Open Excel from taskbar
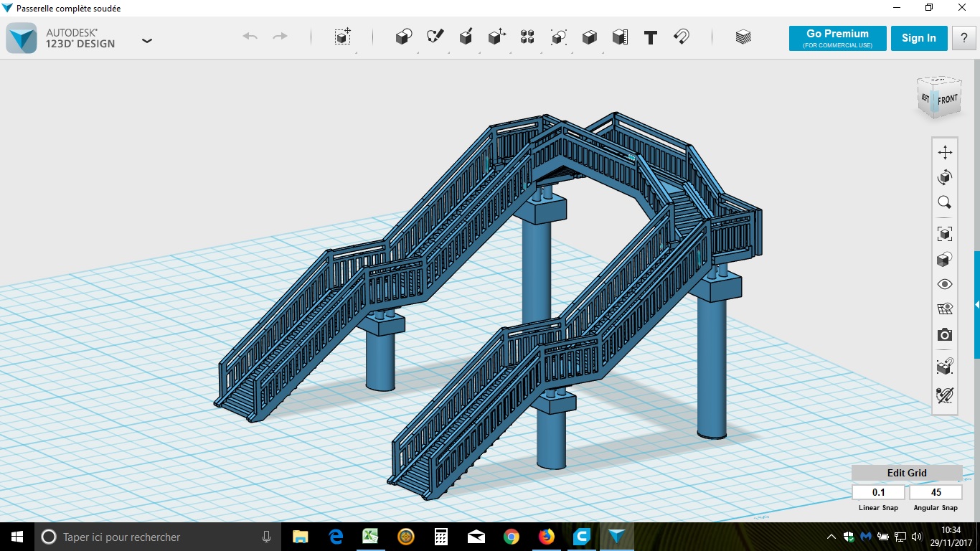Screen dimensions: 980x551 pos(370,537)
